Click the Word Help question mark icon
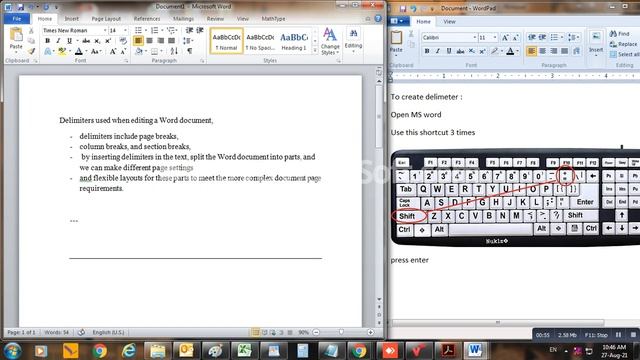Image resolution: width=640 pixels, height=360 pixels. 378,19
